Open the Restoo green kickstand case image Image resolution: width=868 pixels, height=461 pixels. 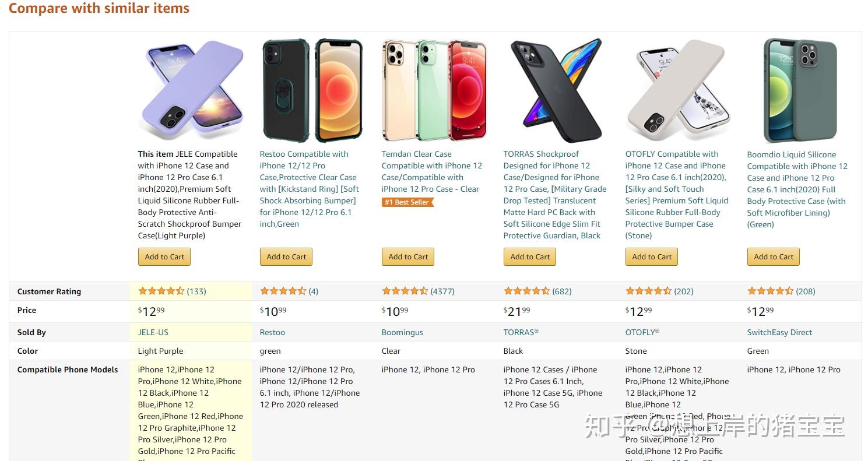(312, 90)
